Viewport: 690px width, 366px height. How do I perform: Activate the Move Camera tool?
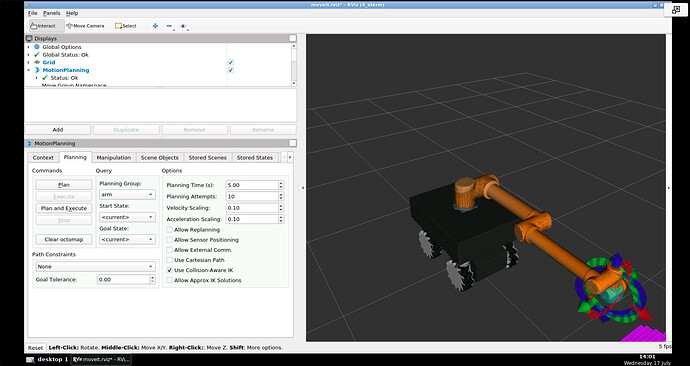tap(85, 26)
